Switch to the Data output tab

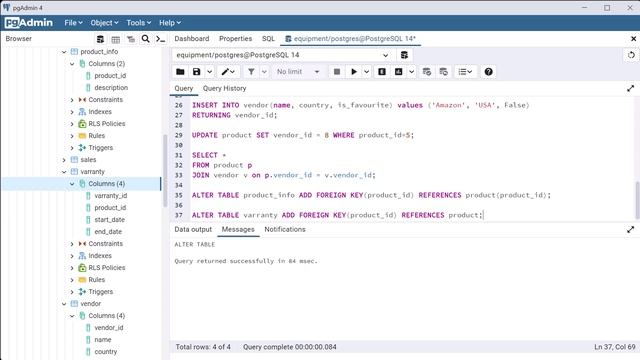[193, 229]
